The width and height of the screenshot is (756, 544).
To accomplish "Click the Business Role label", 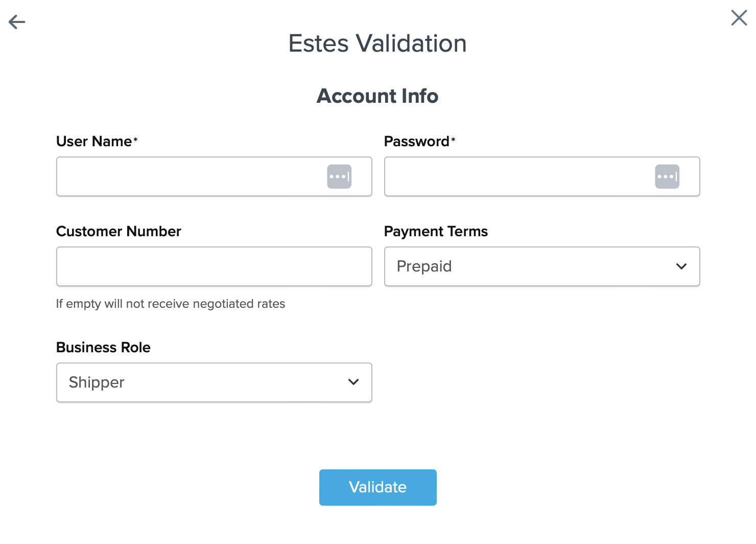I will click(103, 348).
